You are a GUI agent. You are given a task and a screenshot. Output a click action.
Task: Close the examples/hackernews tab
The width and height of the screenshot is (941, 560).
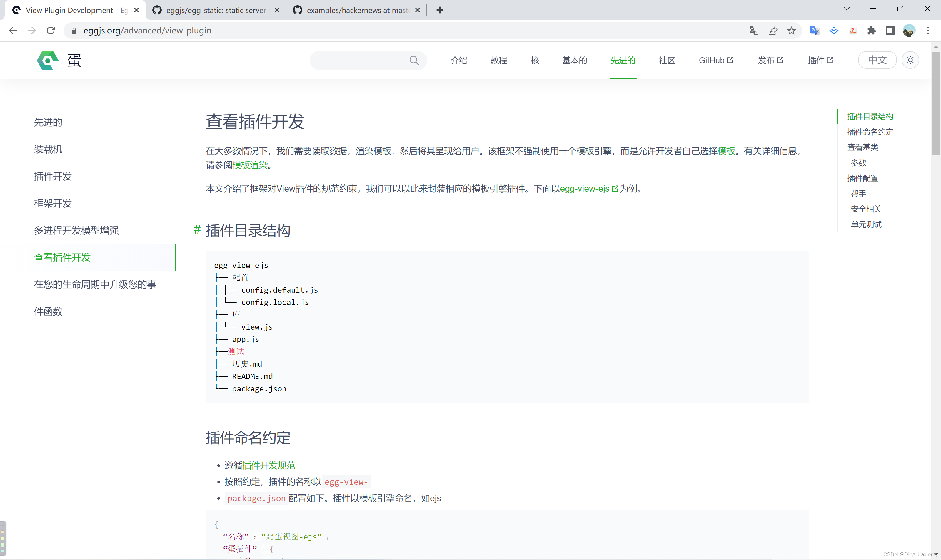click(417, 10)
